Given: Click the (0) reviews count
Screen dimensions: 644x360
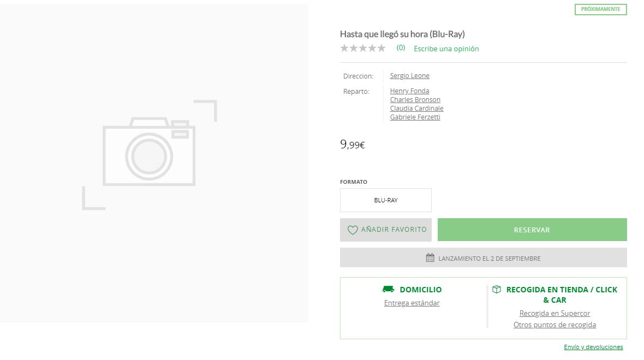Looking at the screenshot, I should pyautogui.click(x=401, y=48).
